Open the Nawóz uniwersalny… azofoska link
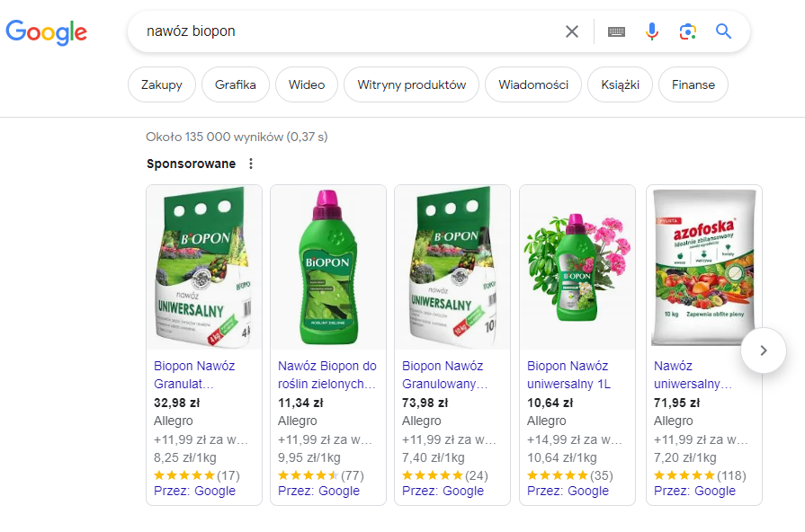Viewport: 805px width, 532px height. pyautogui.click(x=693, y=375)
